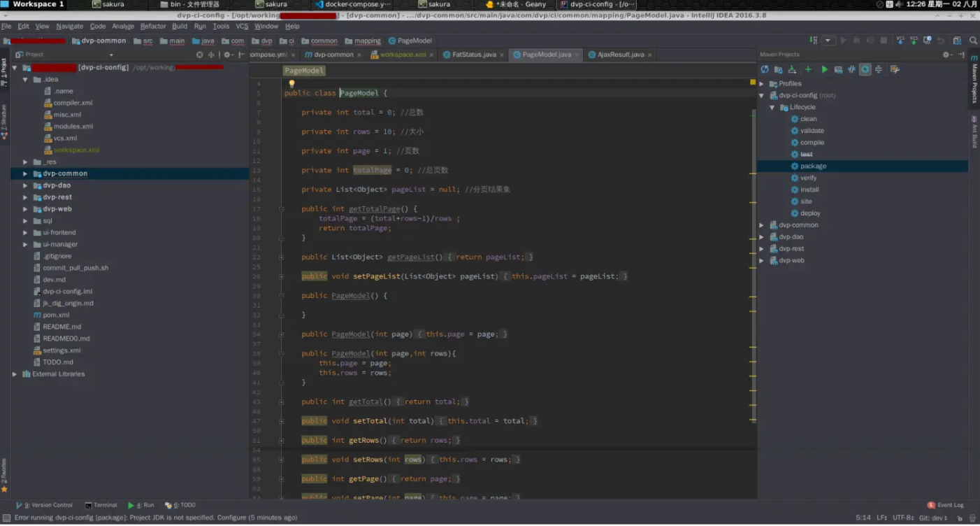Click the Scroll from Source icon in Project panel
Screen dimensions: 980x526
199,55
